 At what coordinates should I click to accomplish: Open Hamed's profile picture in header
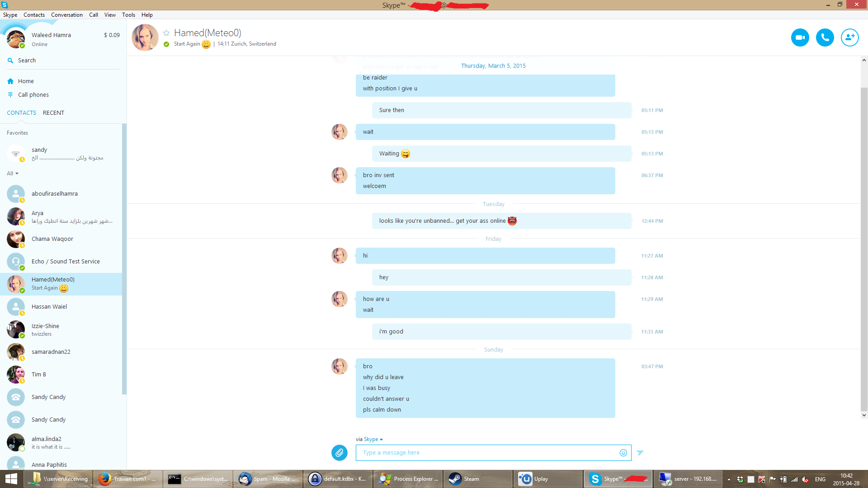click(x=145, y=38)
